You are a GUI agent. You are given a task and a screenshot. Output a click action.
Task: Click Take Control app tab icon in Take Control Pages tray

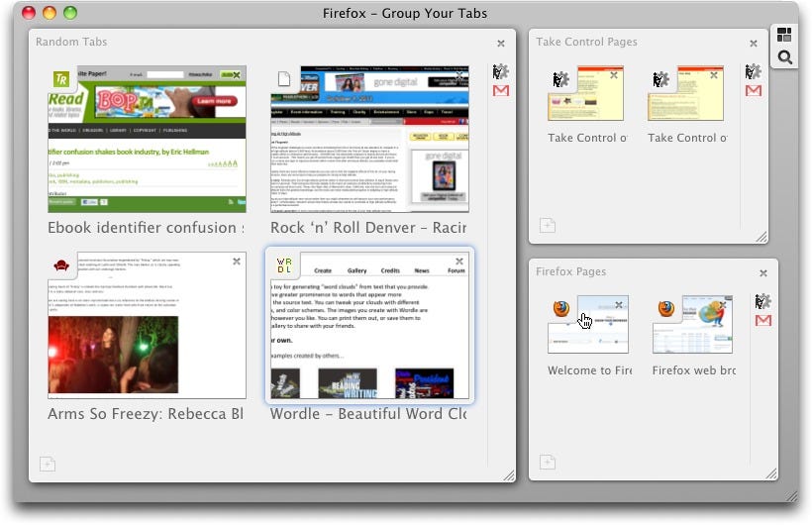754,71
